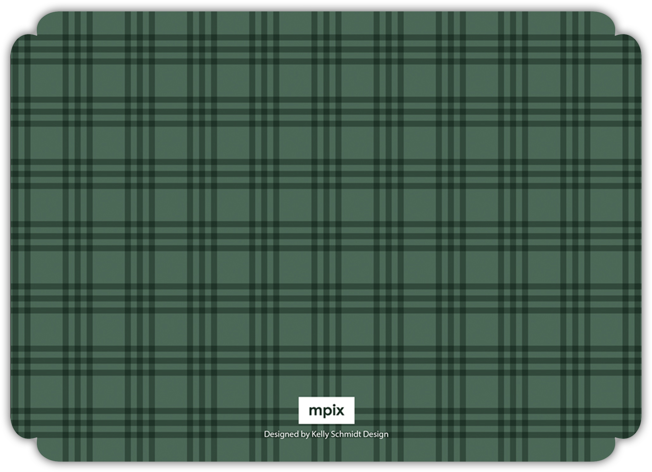Click the white mpix logo badge
The height and width of the screenshot is (472, 652).
326,410
